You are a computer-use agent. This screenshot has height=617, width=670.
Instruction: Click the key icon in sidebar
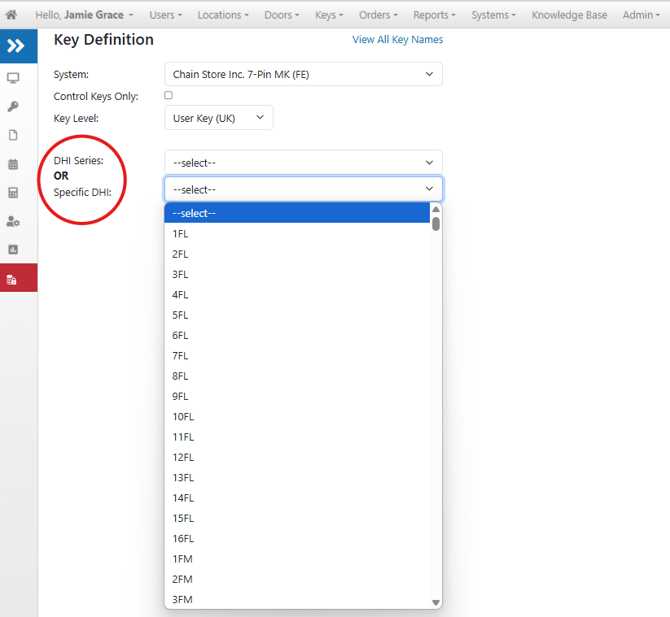pos(13,107)
